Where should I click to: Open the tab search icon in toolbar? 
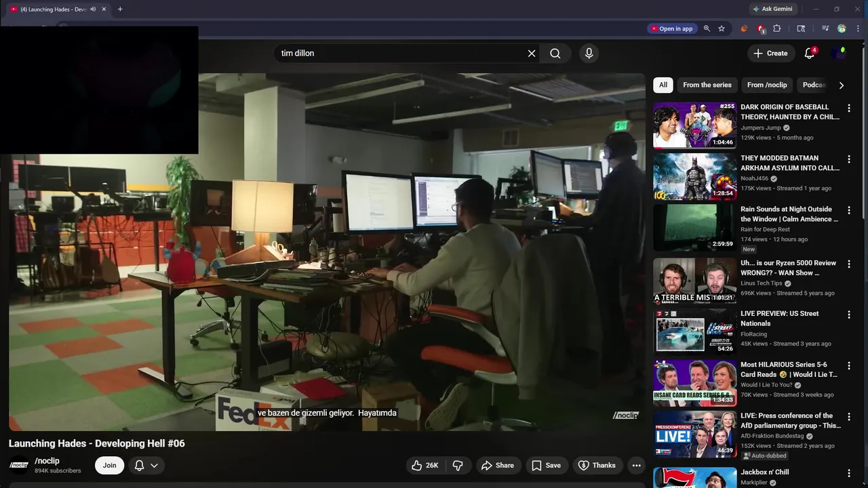point(801,28)
